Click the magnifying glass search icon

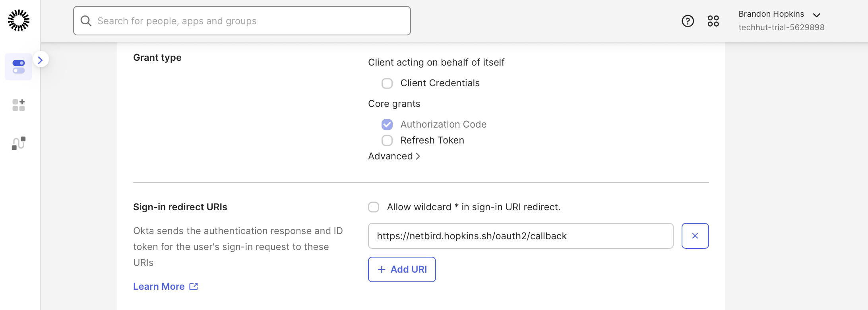[x=86, y=21]
